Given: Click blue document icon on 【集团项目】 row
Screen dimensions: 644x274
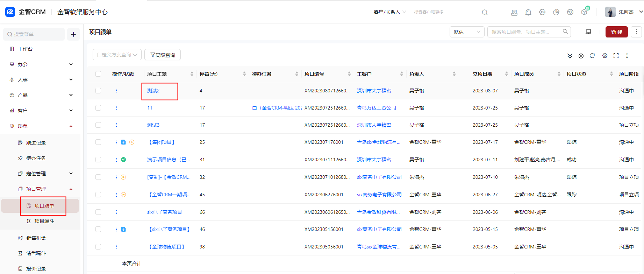Looking at the screenshot, I should click(123, 142).
